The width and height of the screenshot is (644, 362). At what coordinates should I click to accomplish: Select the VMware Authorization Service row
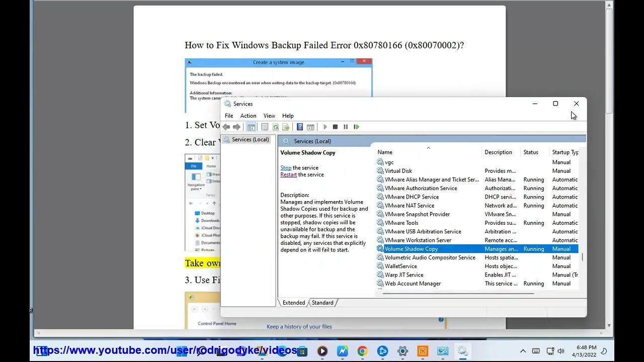pos(477,189)
